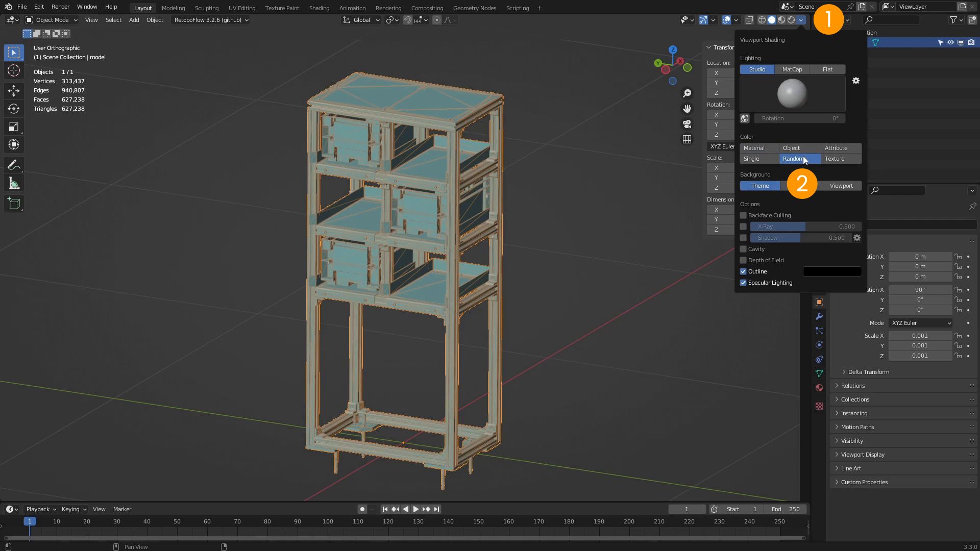Switch to the Shading workspace tab
Viewport: 980px width, 551px height.
tap(319, 8)
